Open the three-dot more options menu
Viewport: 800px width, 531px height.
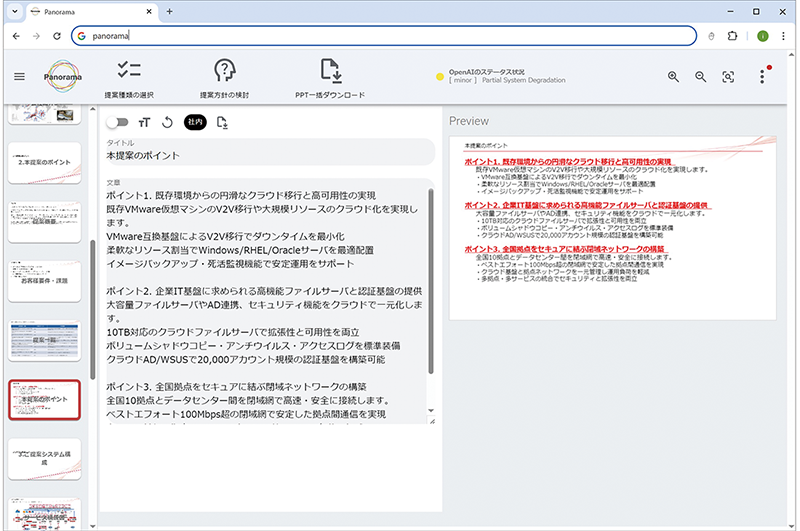coord(762,77)
